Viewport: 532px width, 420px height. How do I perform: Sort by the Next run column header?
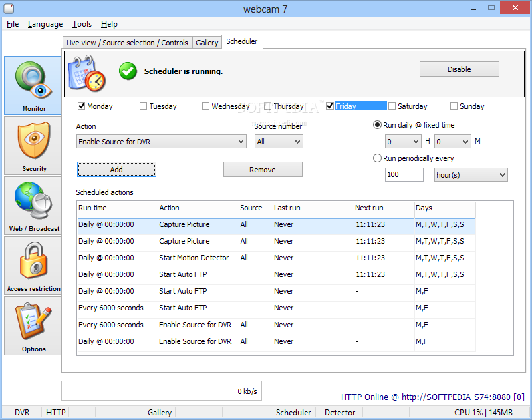tap(384, 208)
